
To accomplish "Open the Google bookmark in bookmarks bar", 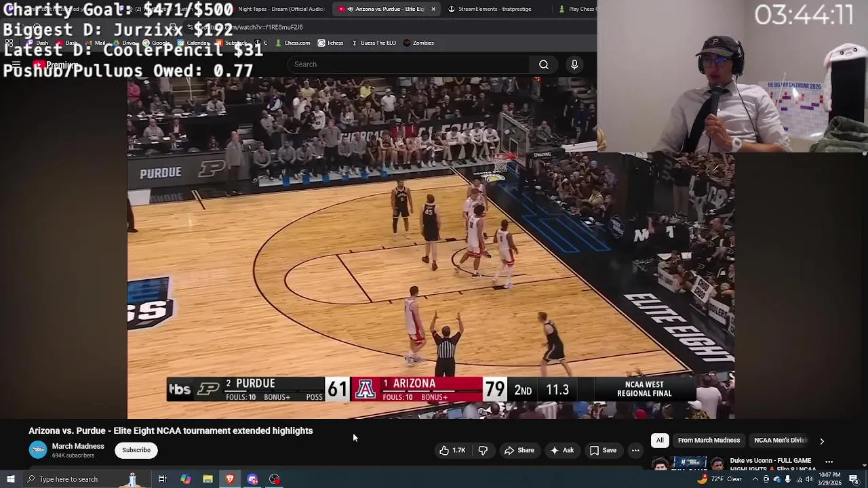I will 156,43.
